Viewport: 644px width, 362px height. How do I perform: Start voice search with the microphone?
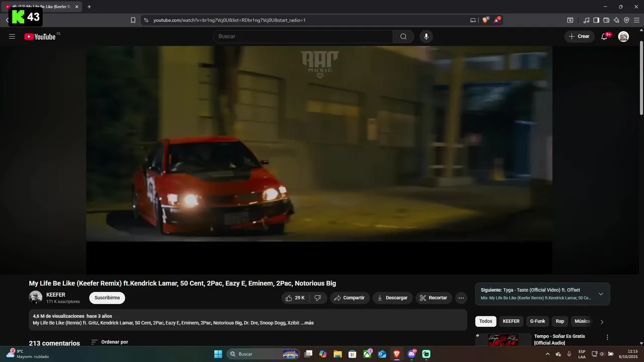[426, 36]
